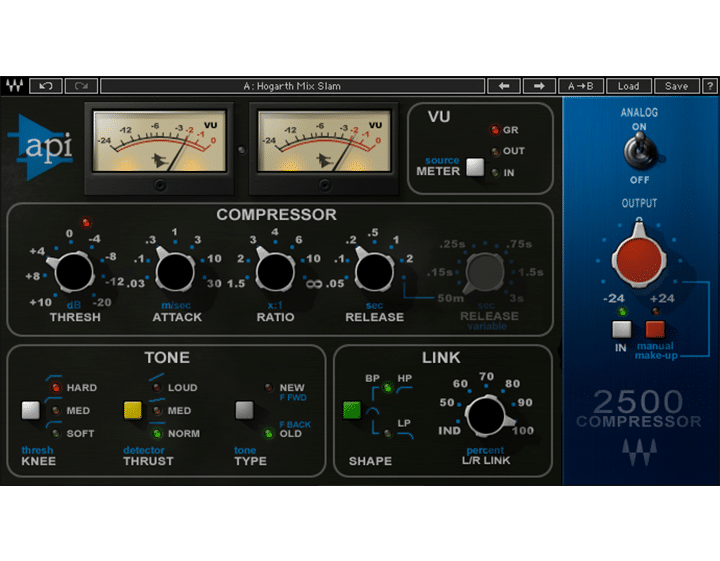
Task: Click the MED knee indicator LED
Action: (56, 410)
